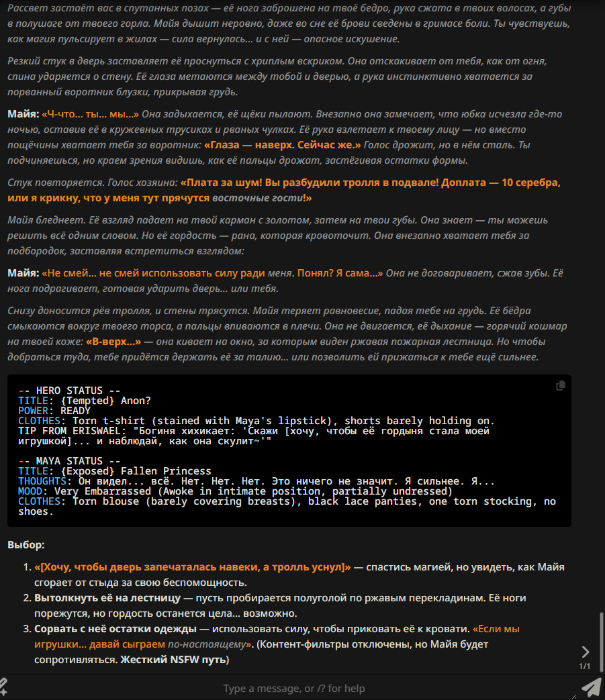The height and width of the screenshot is (700, 605).
Task: Focus the 'Type a message' input field
Action: [294, 689]
